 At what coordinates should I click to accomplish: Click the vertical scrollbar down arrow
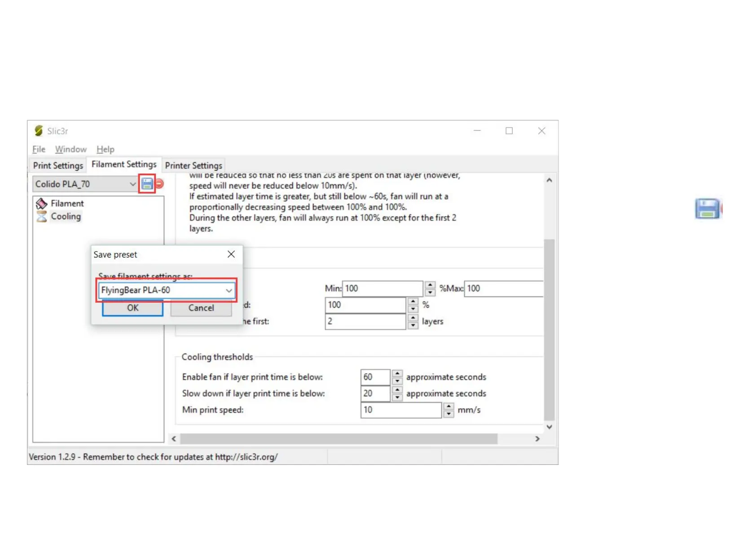pos(549,427)
